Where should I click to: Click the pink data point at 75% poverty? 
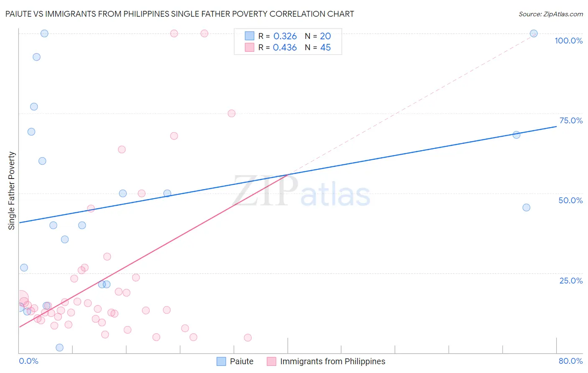(x=232, y=113)
